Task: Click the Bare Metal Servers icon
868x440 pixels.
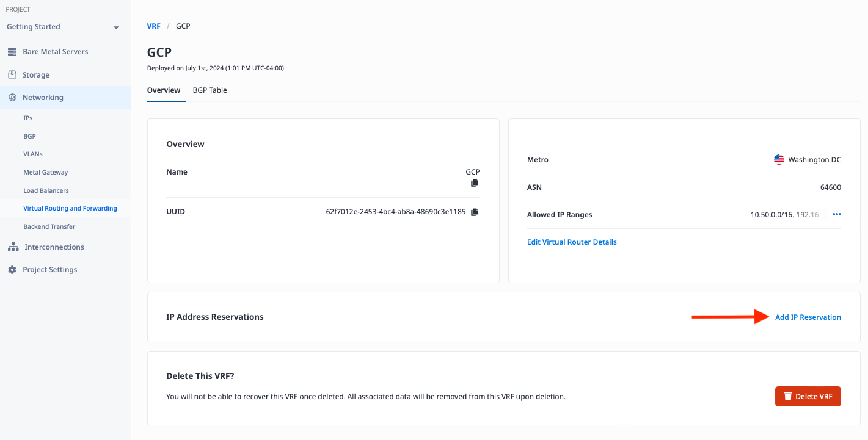Action: click(x=12, y=52)
